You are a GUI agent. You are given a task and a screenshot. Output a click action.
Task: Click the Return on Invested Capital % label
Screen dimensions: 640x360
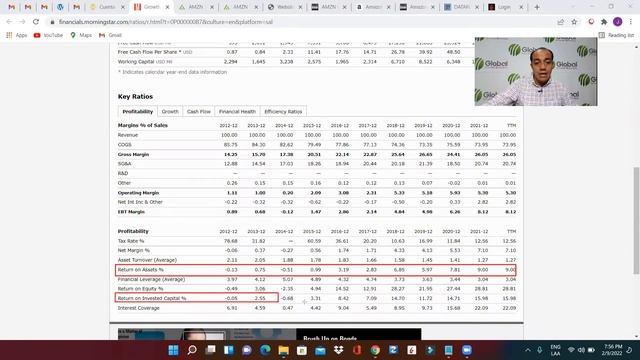click(152, 298)
